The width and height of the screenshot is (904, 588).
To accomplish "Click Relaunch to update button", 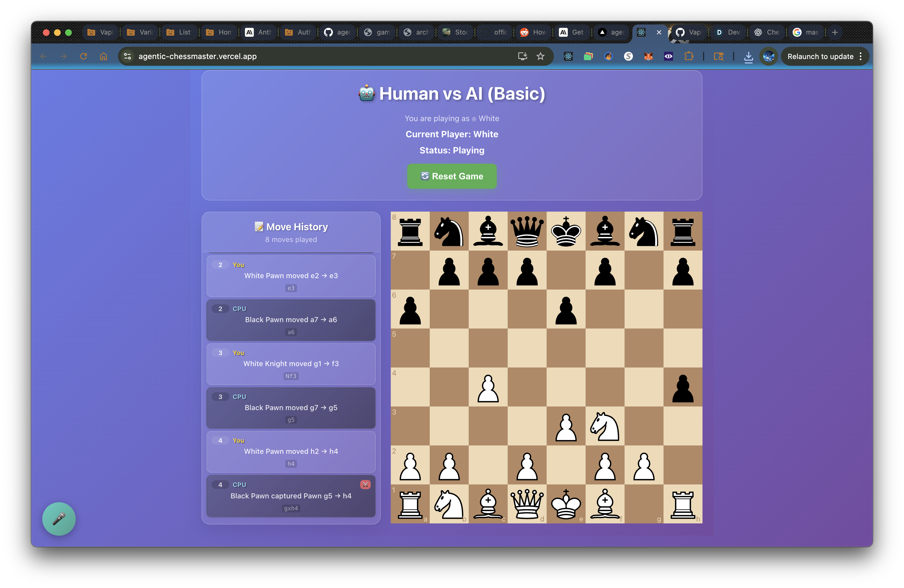I will point(820,56).
